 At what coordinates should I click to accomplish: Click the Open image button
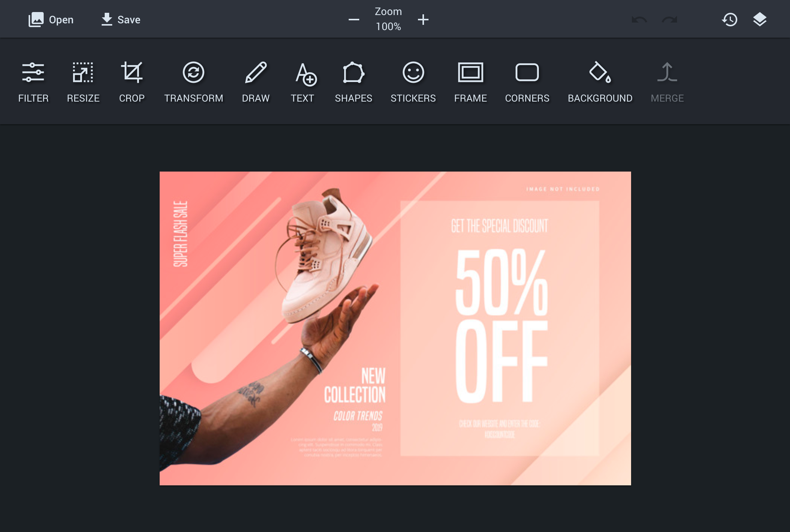[x=51, y=20]
